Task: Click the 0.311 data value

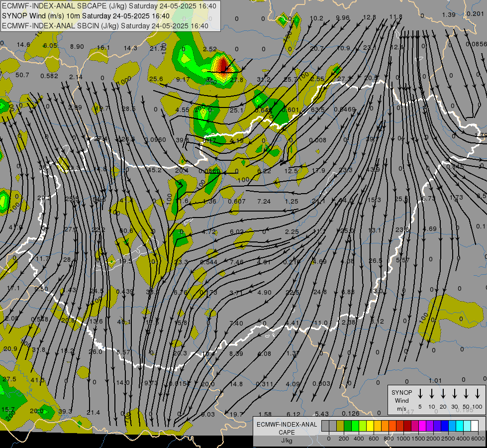Action: click(264, 384)
